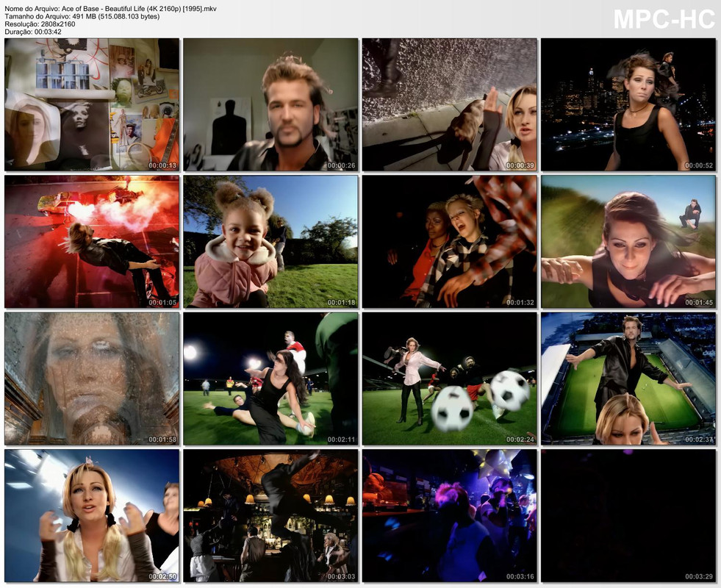Click the 'Resolução: 2808x2160' text
The height and width of the screenshot is (588, 721).
[x=40, y=24]
